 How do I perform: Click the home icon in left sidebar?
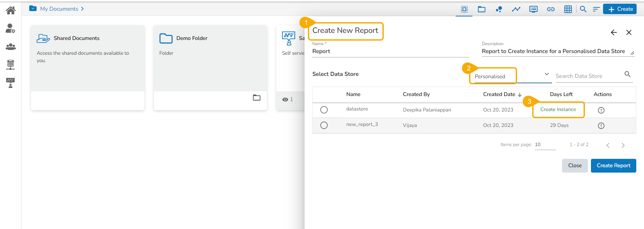pyautogui.click(x=11, y=10)
